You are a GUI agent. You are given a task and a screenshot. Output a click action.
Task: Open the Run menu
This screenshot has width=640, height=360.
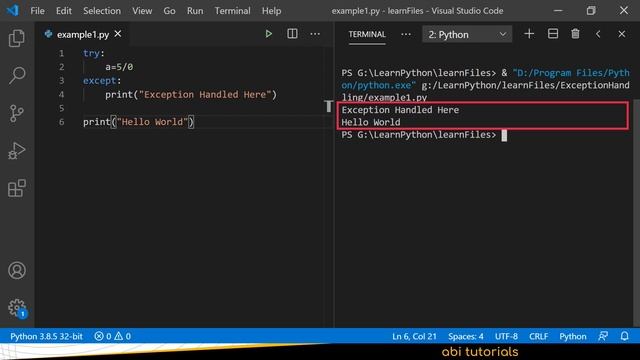click(x=195, y=11)
